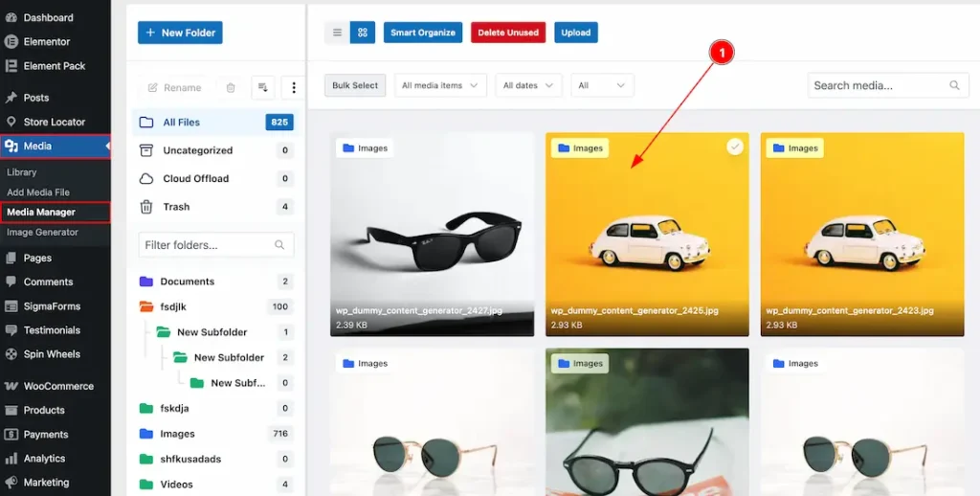Viewport: 980px width, 496px height.
Task: Open the All media items dropdown
Action: click(x=440, y=85)
